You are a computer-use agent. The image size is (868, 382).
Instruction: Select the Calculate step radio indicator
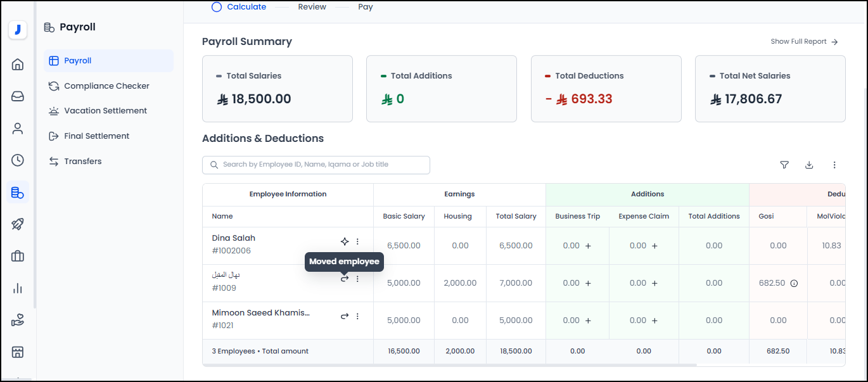[x=217, y=7]
